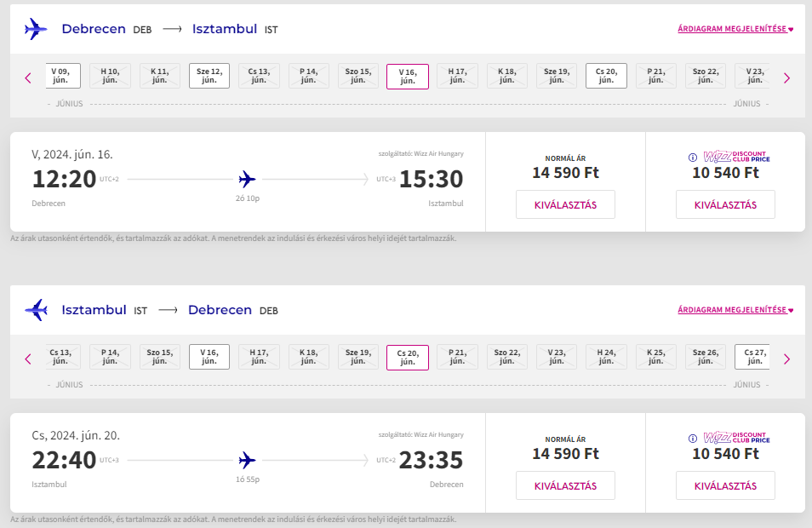The width and height of the screenshot is (812, 528).
Task: Choose outbound Discount Club price Kiválasztás button
Action: (x=725, y=204)
